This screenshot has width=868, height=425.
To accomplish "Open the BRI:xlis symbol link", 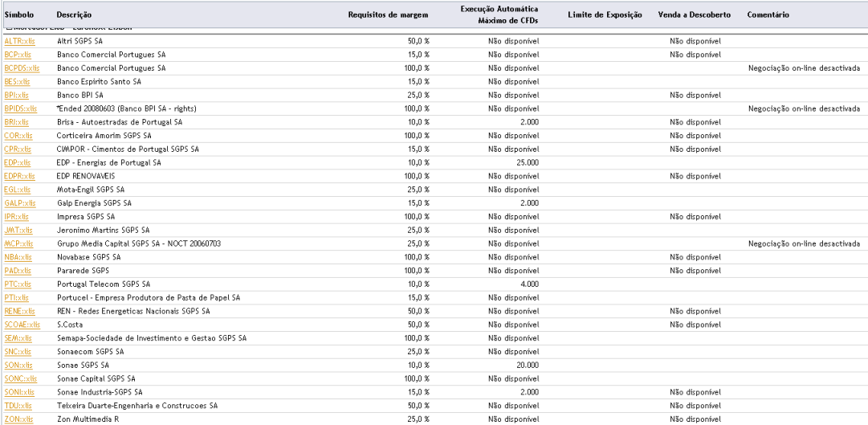I will point(17,122).
